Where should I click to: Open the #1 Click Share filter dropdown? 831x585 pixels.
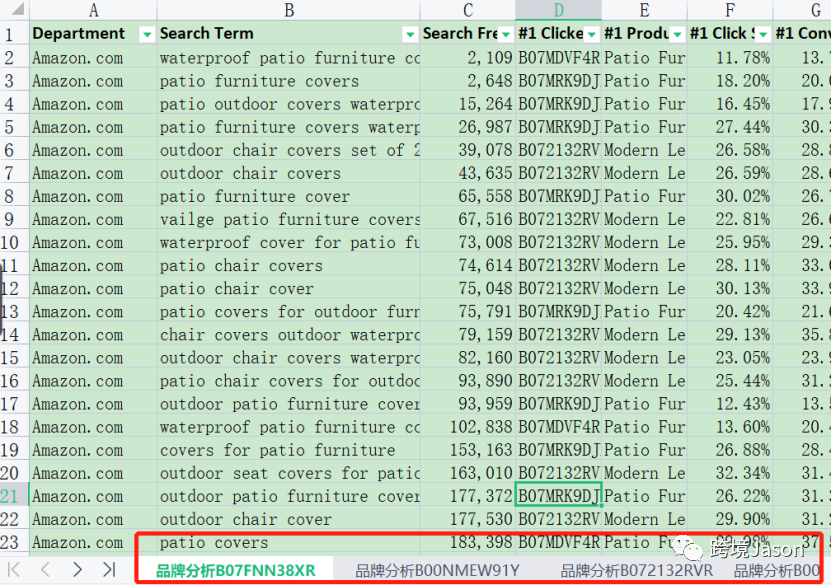(x=763, y=34)
